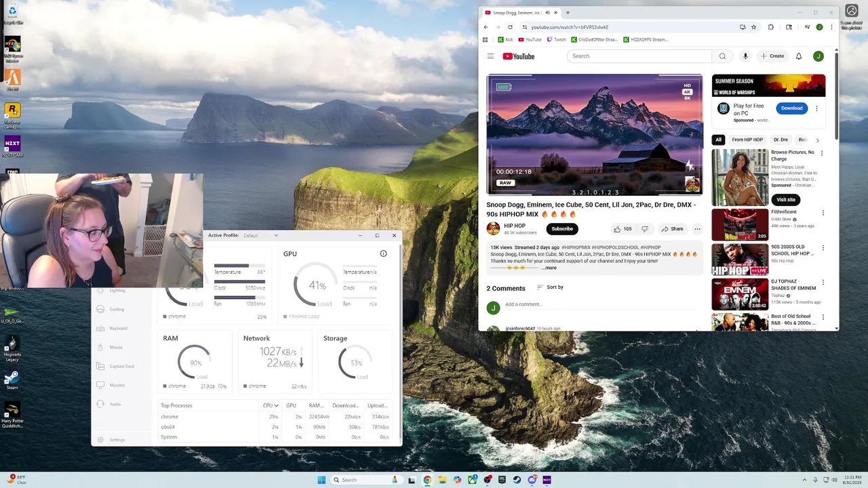Screen dimensions: 868x488
Task: Click the YouTube search magnifier button
Action: pyautogui.click(x=722, y=56)
